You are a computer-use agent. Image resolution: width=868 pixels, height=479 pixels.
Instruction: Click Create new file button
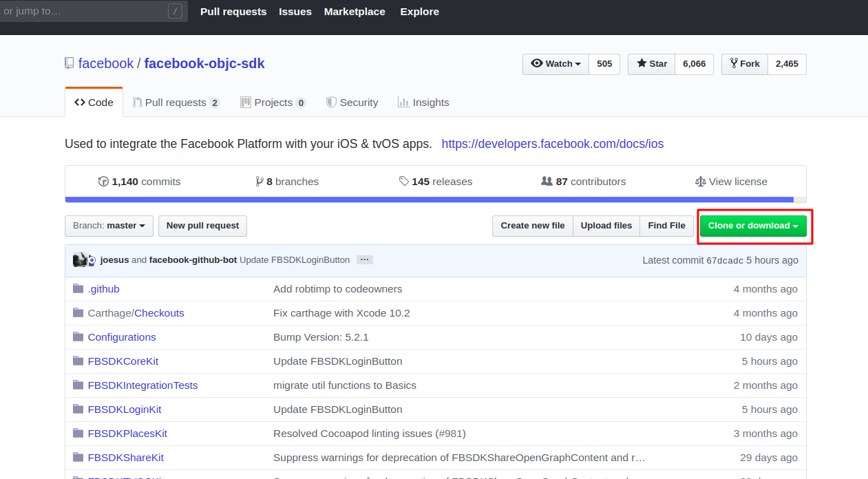(x=533, y=226)
